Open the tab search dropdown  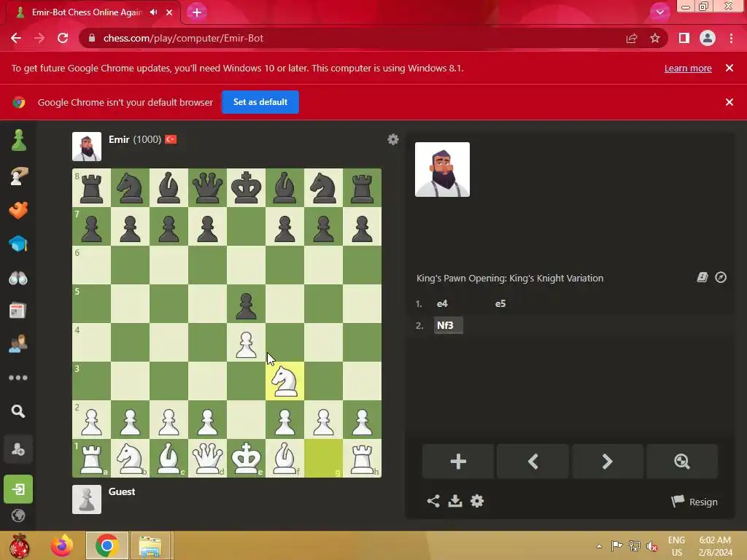pyautogui.click(x=659, y=12)
